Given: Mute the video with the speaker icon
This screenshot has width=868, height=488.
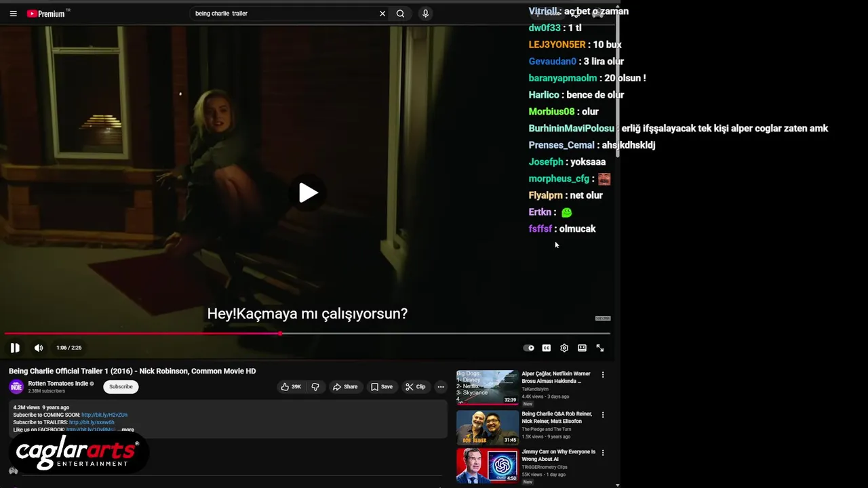Looking at the screenshot, I should click(x=39, y=348).
